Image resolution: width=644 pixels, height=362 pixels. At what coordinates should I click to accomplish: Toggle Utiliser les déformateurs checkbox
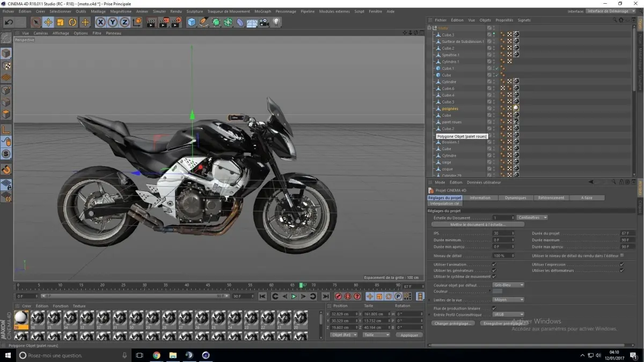621,270
